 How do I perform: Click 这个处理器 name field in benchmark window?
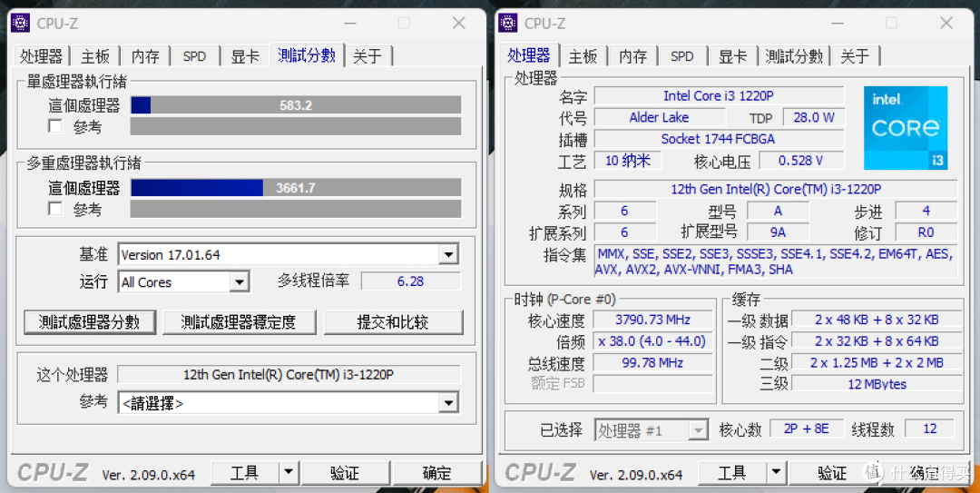click(x=289, y=375)
